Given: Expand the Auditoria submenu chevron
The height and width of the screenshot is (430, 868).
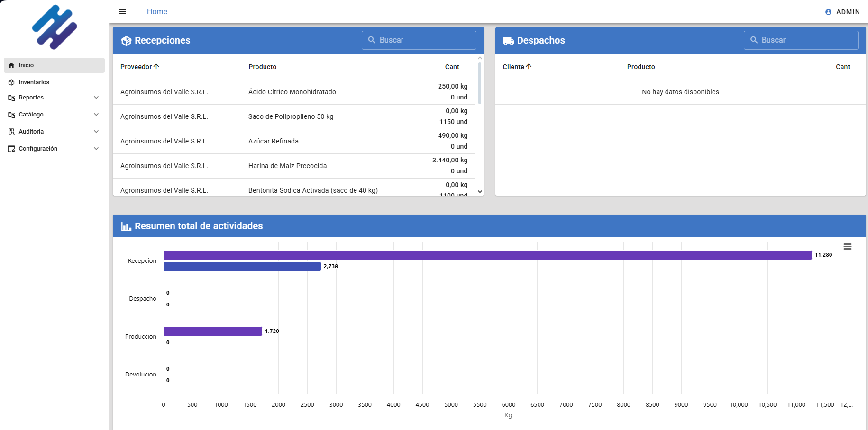Looking at the screenshot, I should (x=96, y=132).
